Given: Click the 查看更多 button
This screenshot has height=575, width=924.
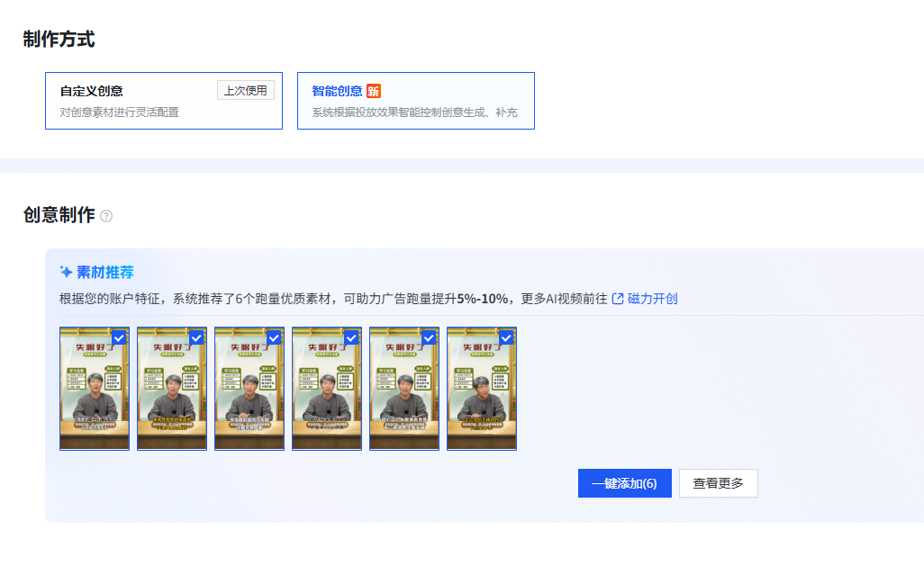Looking at the screenshot, I should (718, 482).
